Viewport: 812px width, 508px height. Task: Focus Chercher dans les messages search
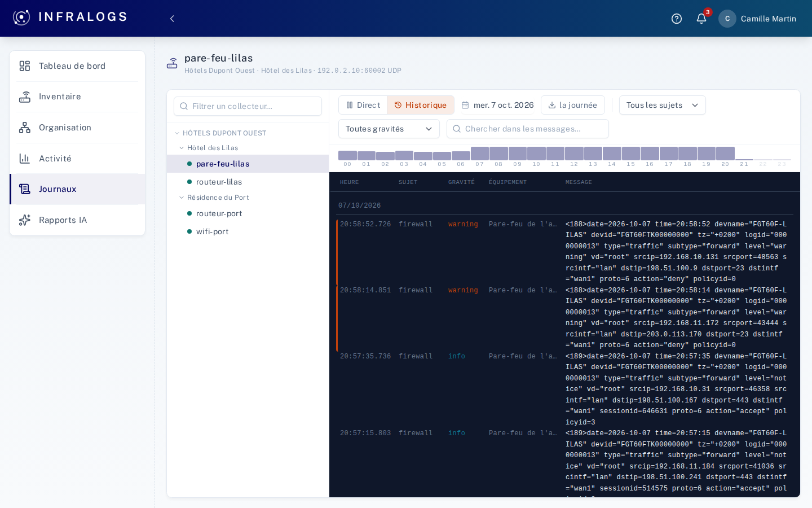click(x=528, y=129)
